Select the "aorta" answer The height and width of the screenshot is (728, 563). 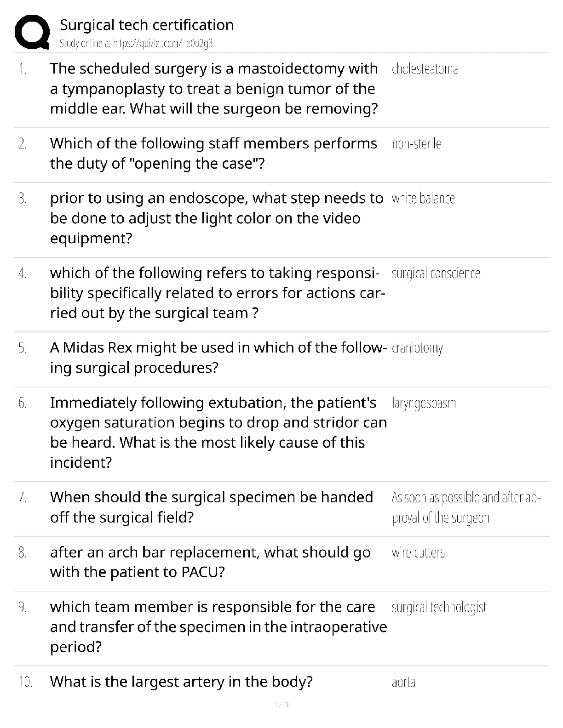click(403, 682)
